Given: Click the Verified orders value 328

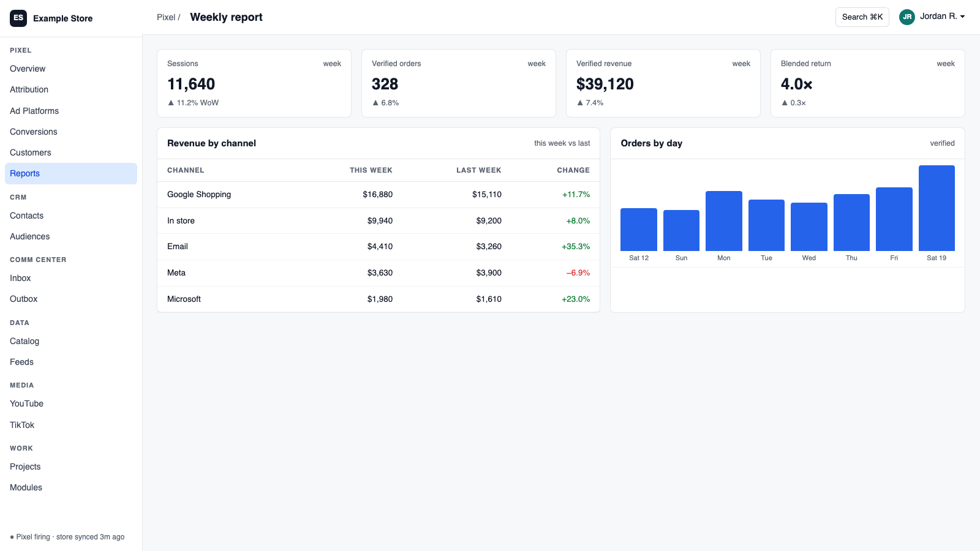Looking at the screenshot, I should [385, 84].
